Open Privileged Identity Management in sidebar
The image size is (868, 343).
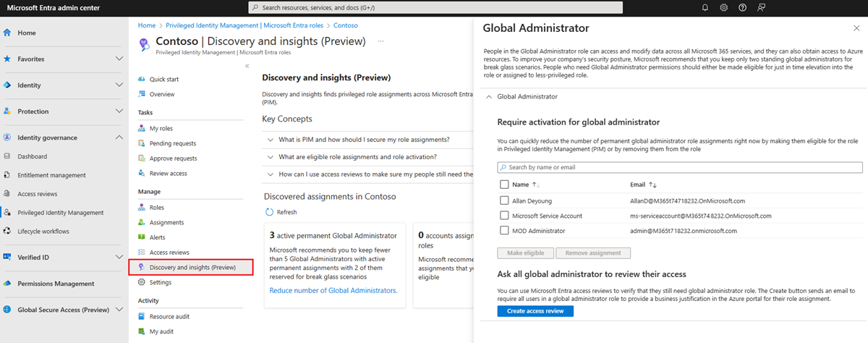(x=61, y=213)
